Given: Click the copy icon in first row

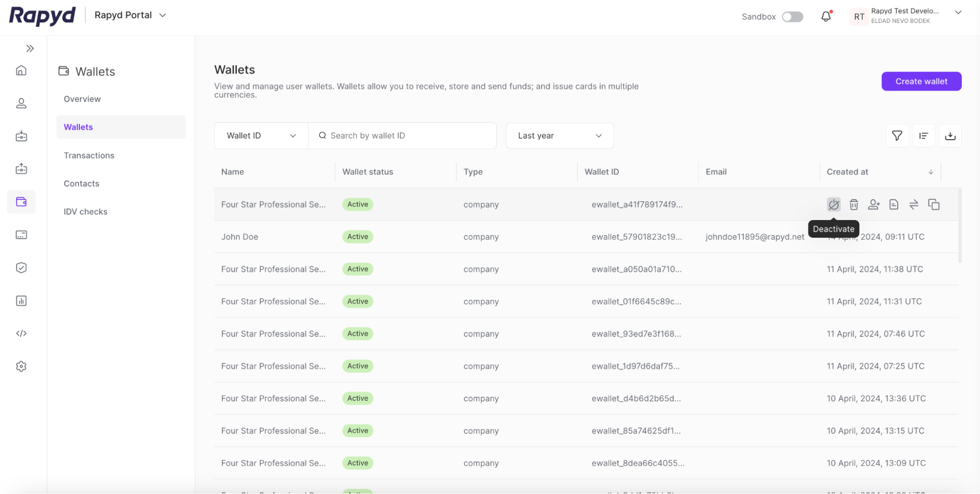Looking at the screenshot, I should 934,204.
